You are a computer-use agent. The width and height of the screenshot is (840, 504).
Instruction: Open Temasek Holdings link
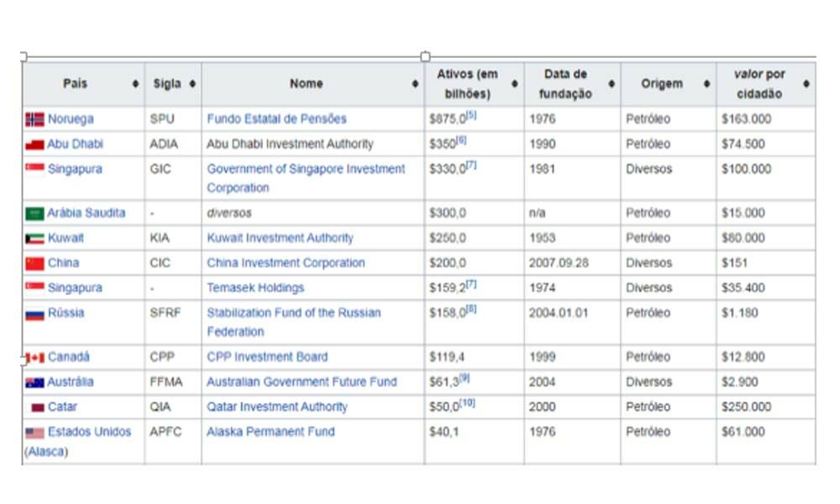tap(255, 287)
